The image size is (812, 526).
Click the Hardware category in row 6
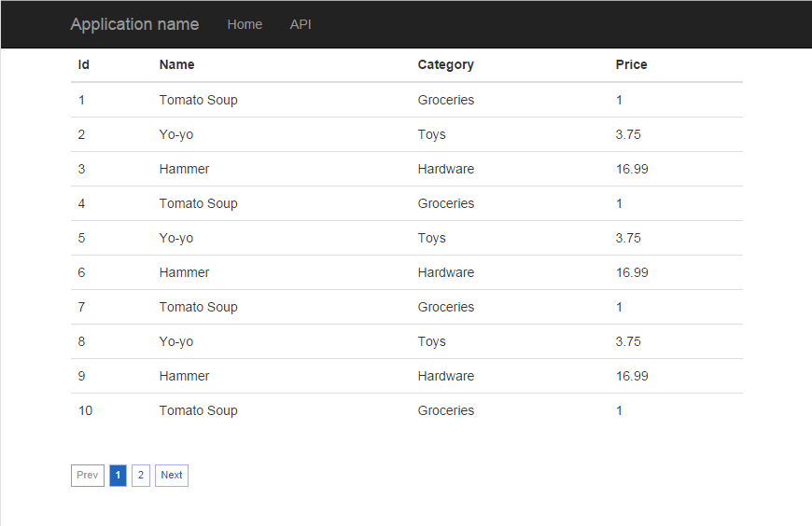pyautogui.click(x=446, y=272)
